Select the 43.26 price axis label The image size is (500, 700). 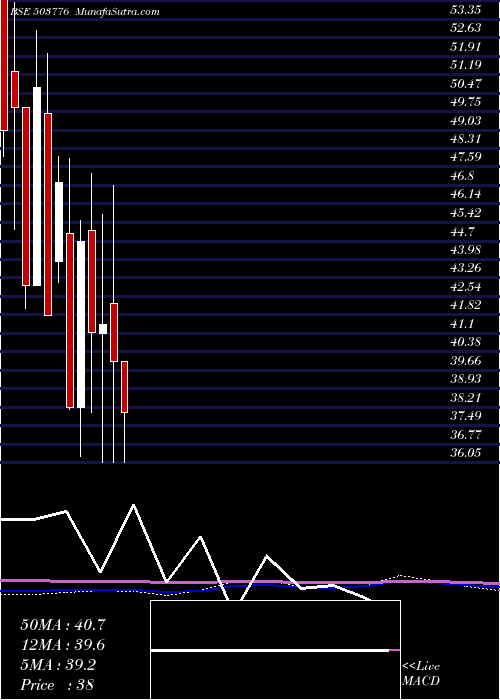pos(466,268)
